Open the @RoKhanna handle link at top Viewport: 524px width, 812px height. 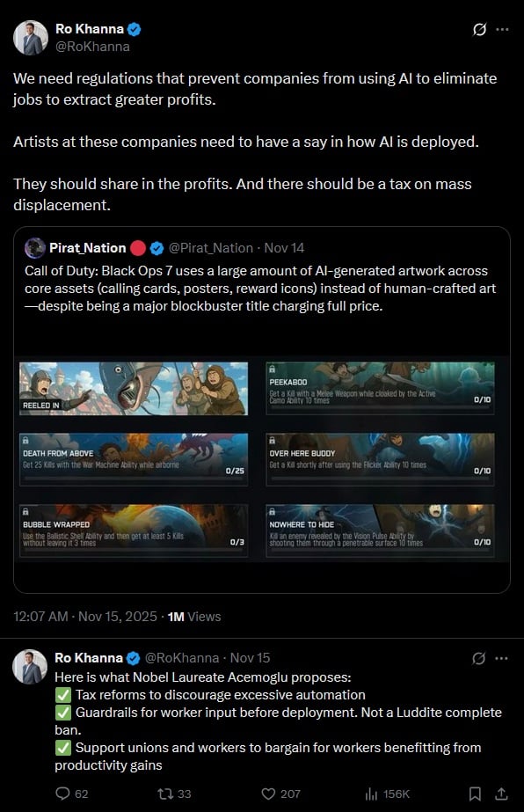click(92, 47)
